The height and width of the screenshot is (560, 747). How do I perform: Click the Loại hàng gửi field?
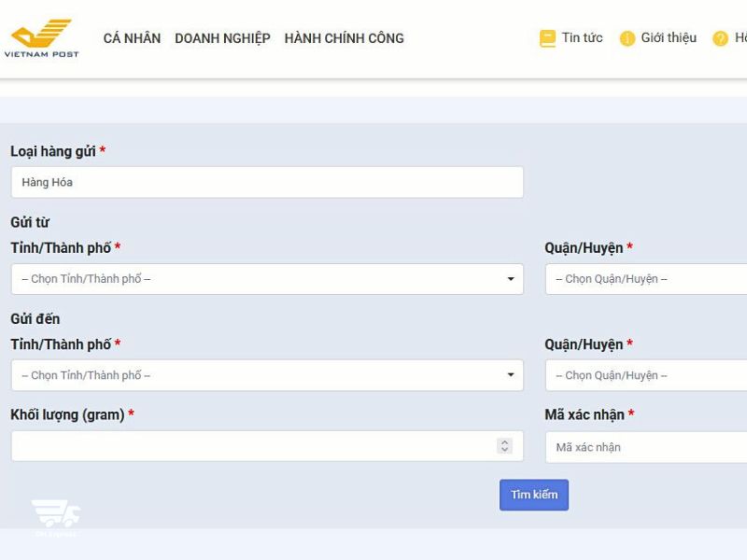(267, 182)
